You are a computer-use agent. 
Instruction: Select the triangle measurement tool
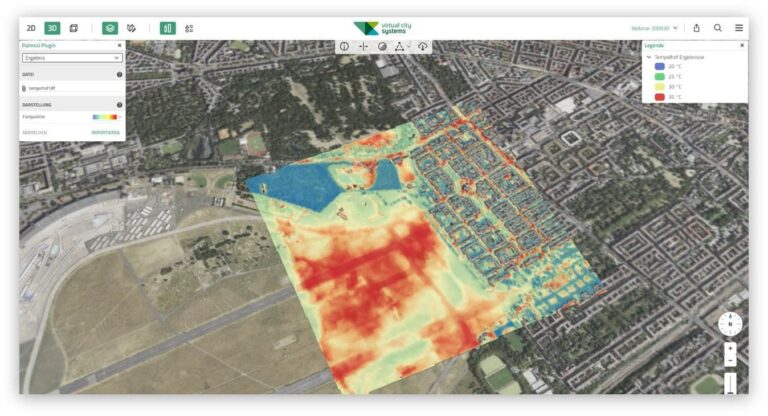tap(399, 47)
